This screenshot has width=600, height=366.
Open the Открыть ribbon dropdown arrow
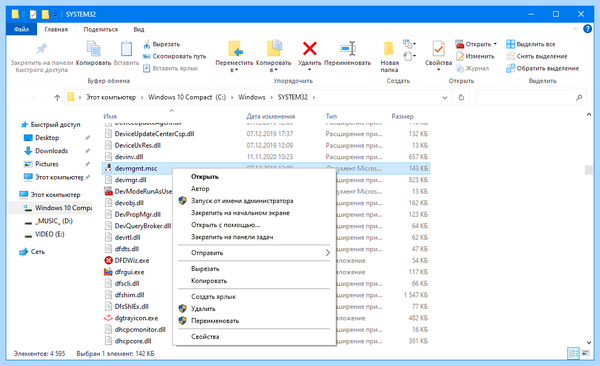pyautogui.click(x=495, y=44)
